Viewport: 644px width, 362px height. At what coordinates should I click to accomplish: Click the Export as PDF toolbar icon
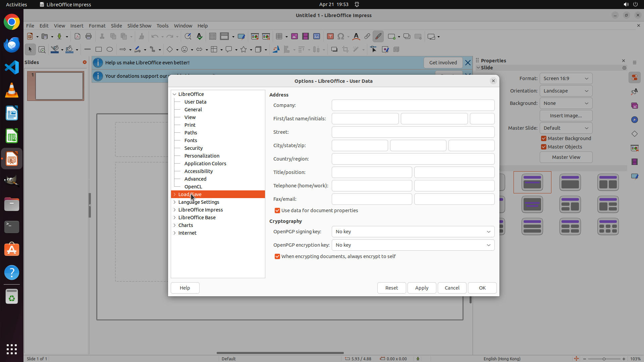[x=77, y=37]
